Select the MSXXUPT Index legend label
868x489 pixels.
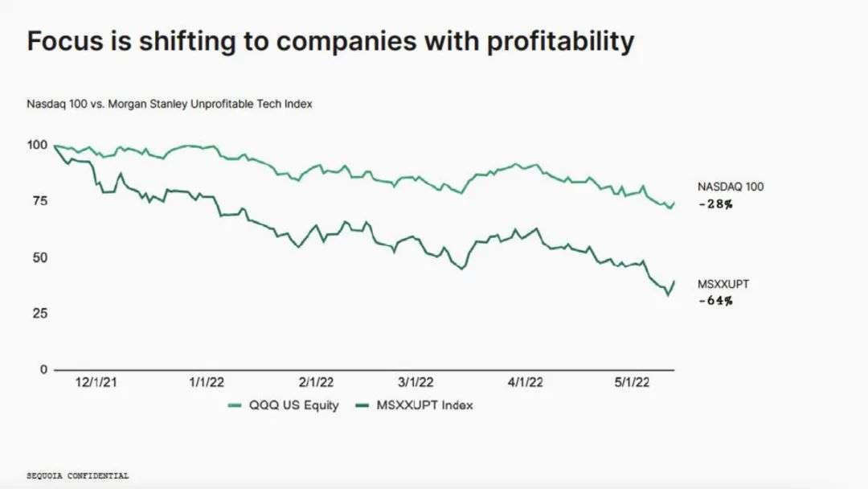pos(424,405)
